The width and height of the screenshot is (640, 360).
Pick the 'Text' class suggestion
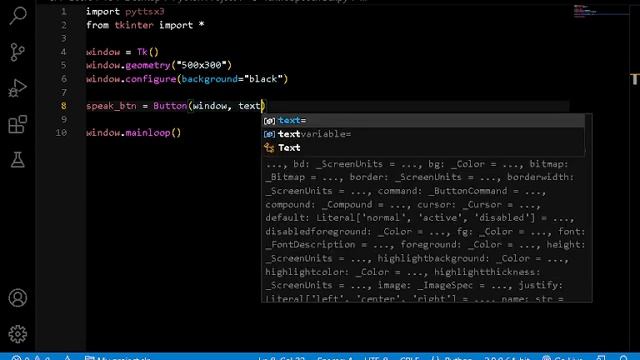pos(423,148)
